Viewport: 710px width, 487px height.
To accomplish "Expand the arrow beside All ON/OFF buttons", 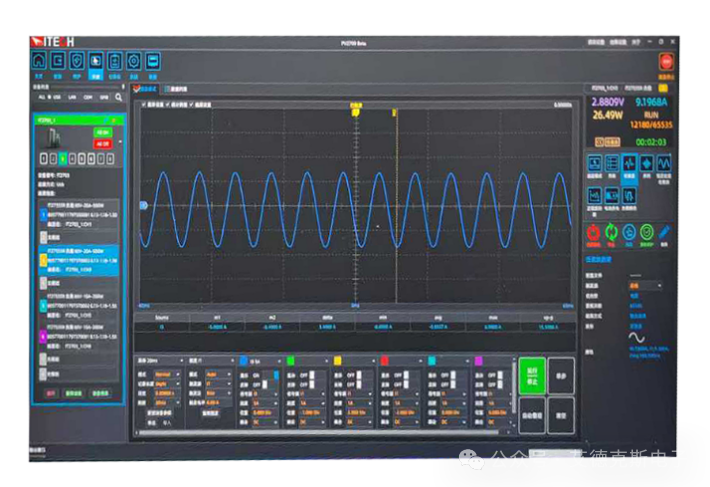I will pyautogui.click(x=120, y=142).
